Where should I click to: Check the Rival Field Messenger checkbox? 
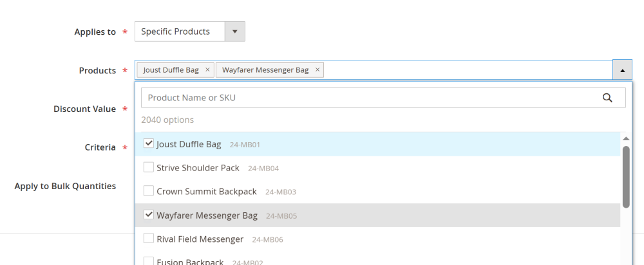(149, 239)
